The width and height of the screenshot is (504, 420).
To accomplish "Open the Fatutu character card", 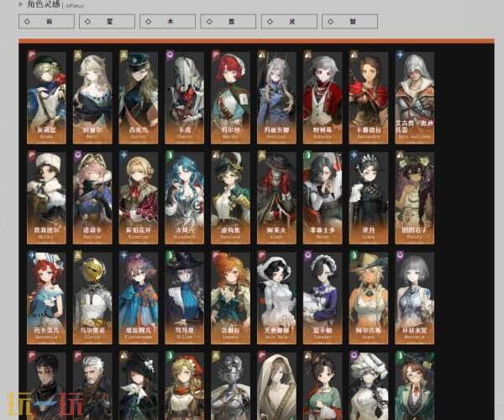I will coord(415,197).
